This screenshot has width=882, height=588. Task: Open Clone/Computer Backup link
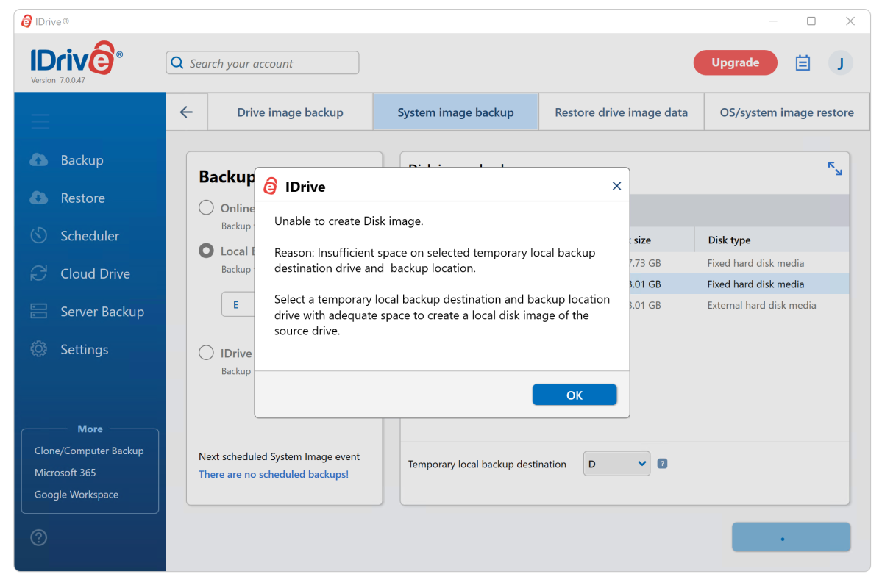click(x=89, y=451)
